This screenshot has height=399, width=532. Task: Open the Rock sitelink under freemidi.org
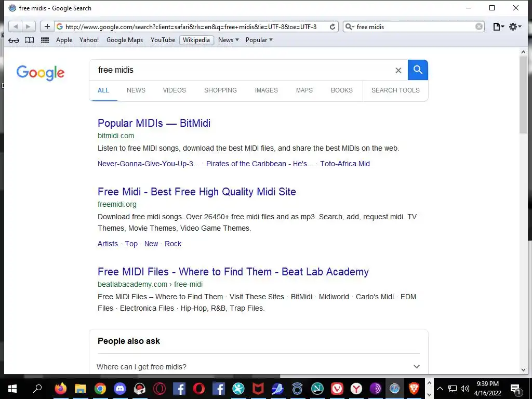(173, 244)
